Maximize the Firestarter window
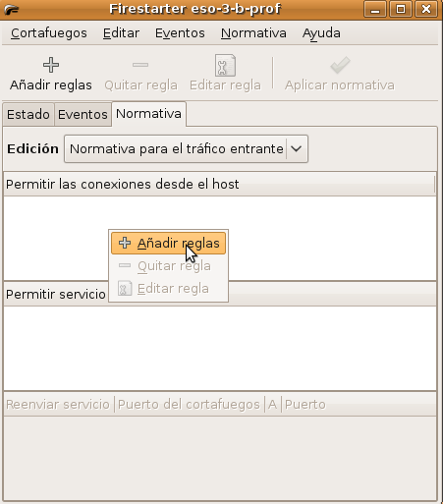The height and width of the screenshot is (504, 443). pyautogui.click(x=401, y=9)
